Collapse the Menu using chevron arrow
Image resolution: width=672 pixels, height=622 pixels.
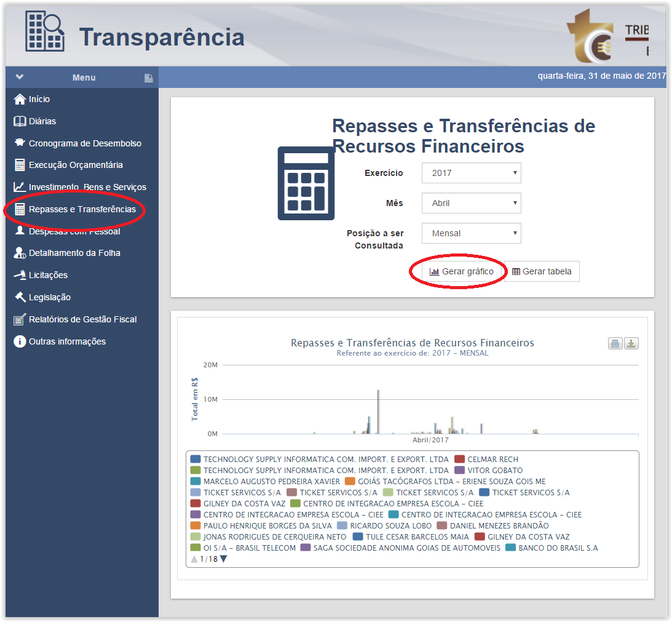coord(20,78)
